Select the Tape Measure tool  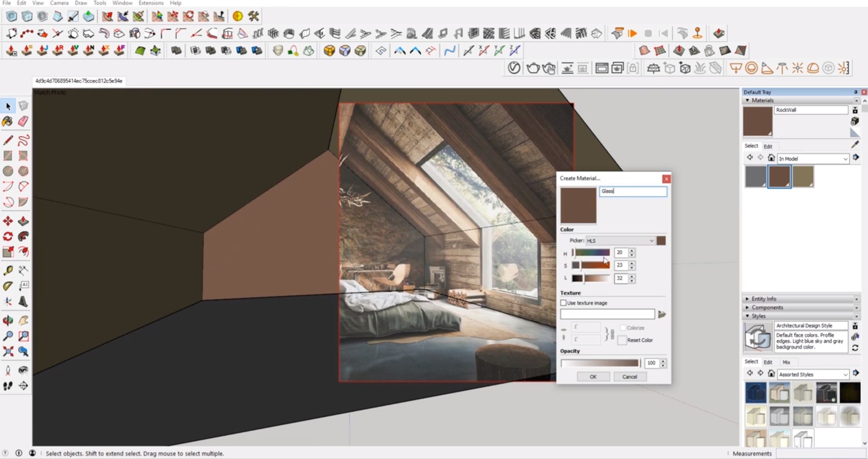(8, 271)
